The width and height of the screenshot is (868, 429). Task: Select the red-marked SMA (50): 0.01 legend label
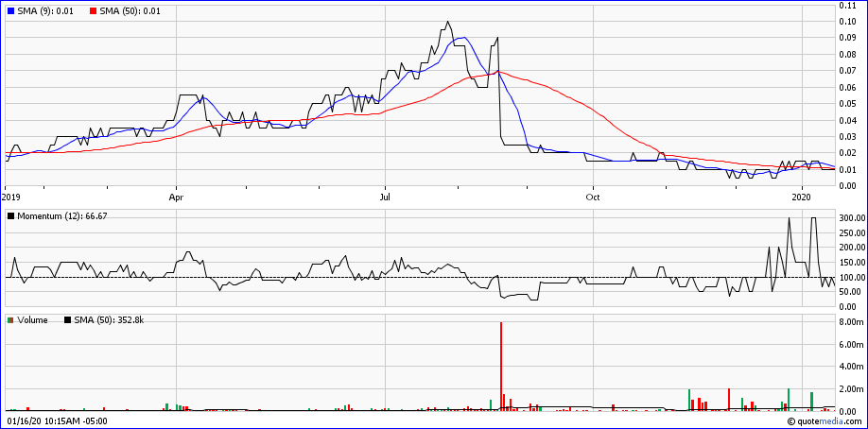(130, 10)
